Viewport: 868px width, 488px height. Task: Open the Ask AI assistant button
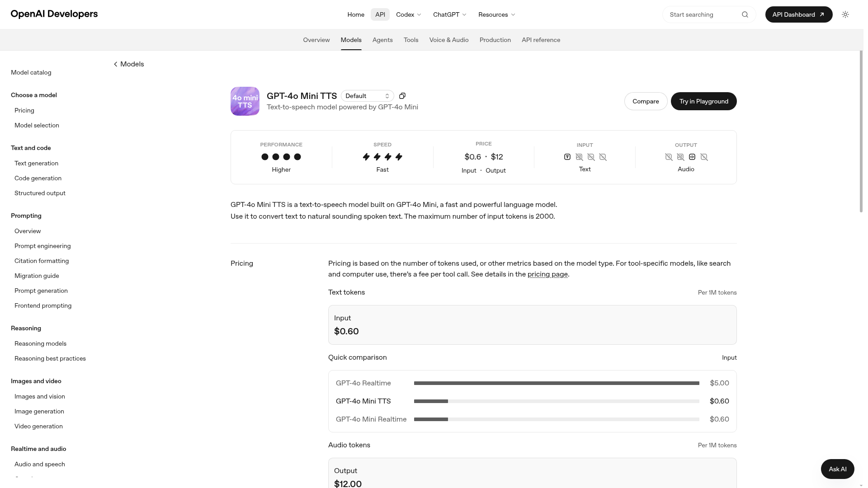(838, 469)
